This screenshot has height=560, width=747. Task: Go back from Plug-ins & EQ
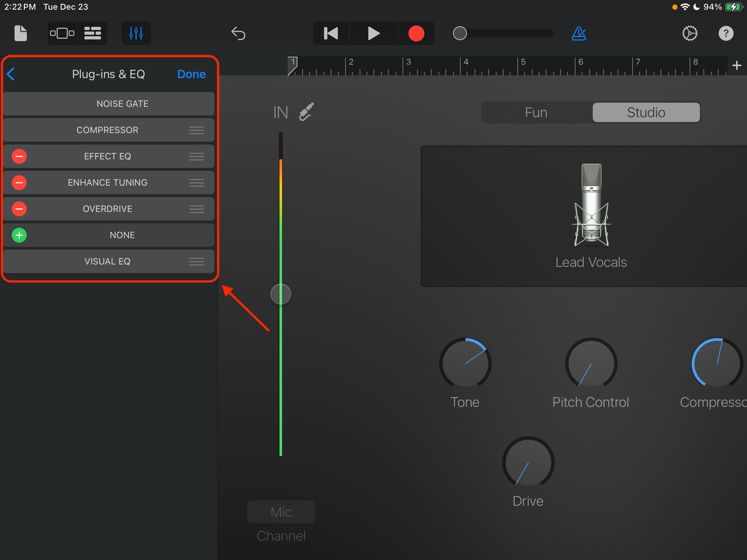click(x=11, y=74)
